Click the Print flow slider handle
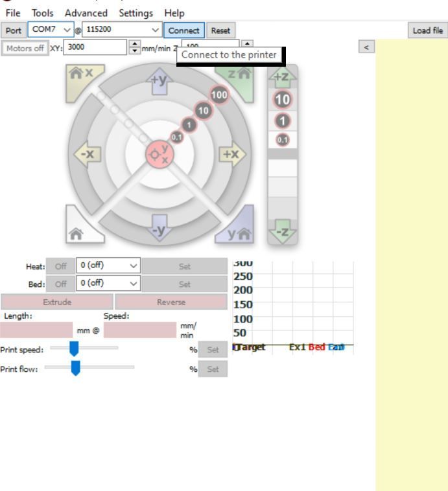448x491 pixels. coord(76,368)
